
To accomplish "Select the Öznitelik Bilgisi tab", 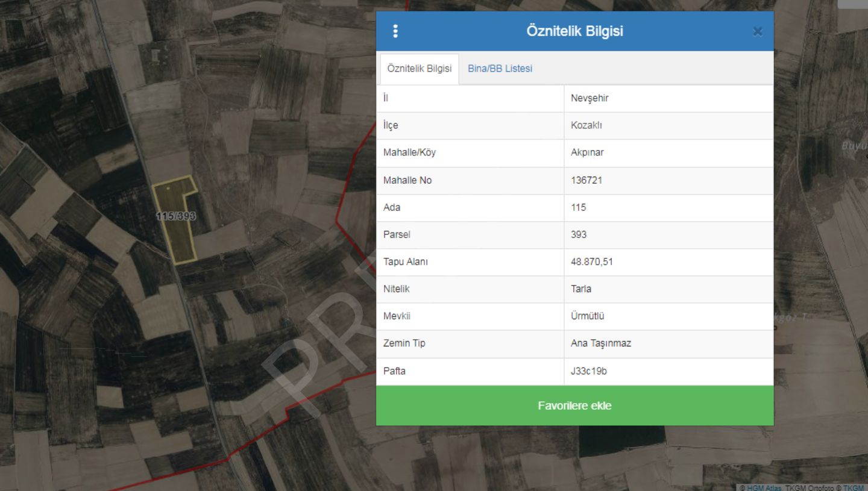I will point(419,69).
